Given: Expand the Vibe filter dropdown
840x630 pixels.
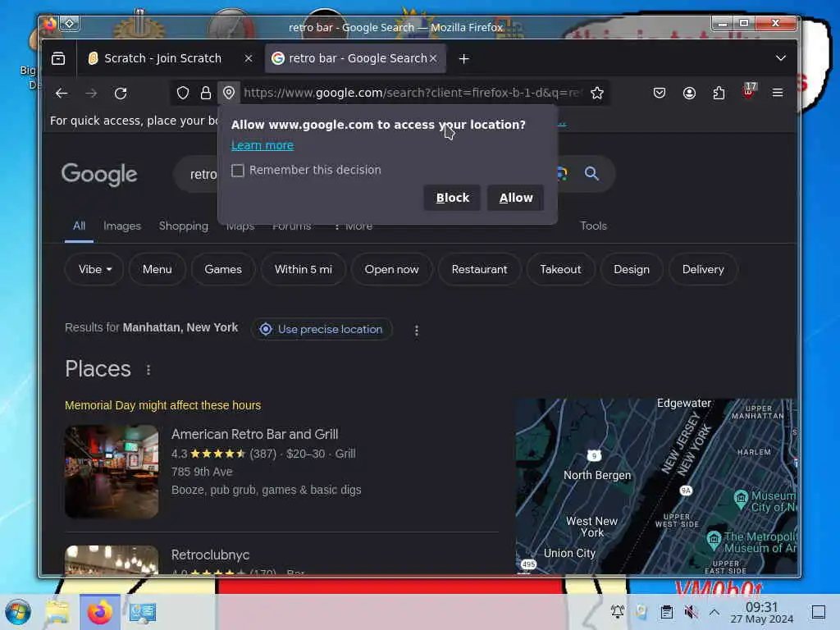Looking at the screenshot, I should pyautogui.click(x=94, y=269).
